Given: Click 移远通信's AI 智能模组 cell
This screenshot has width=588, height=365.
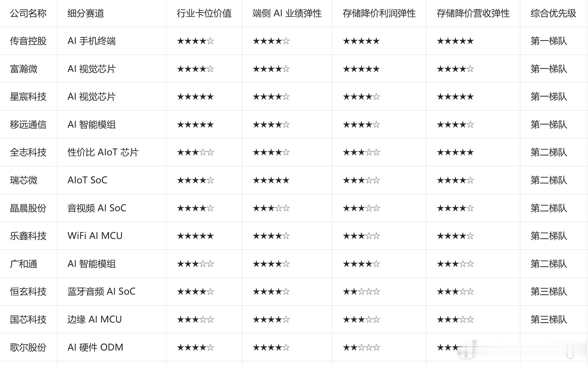Looking at the screenshot, I should (91, 125).
